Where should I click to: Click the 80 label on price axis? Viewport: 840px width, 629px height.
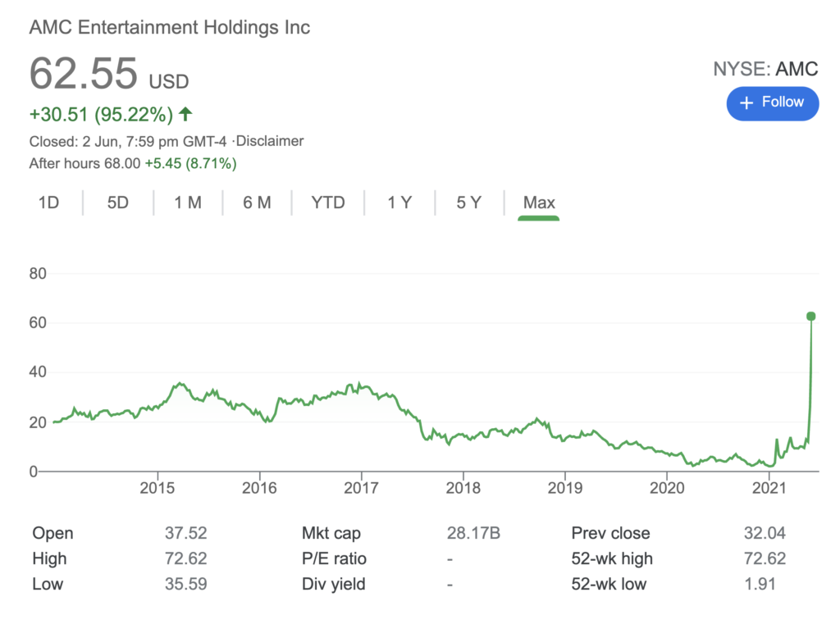38,274
